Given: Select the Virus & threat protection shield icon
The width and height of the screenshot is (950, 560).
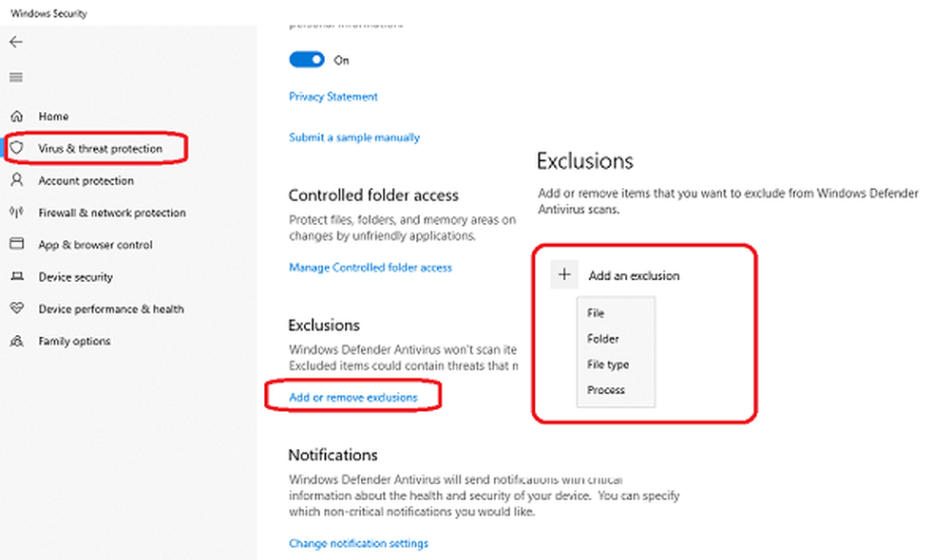Looking at the screenshot, I should [16, 149].
